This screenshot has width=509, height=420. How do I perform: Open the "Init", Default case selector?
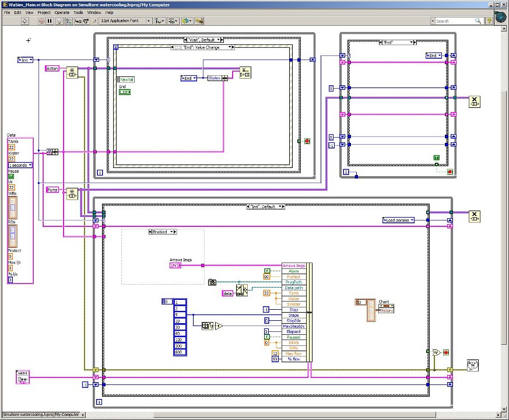click(x=265, y=206)
